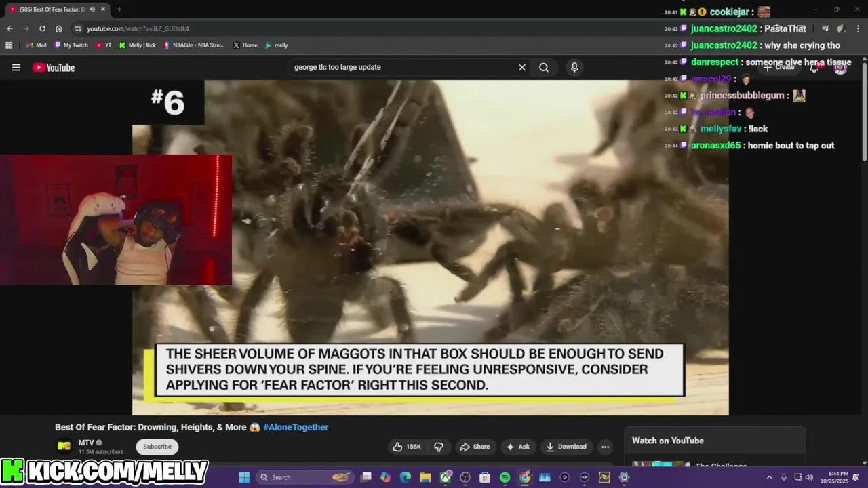Image resolution: width=868 pixels, height=488 pixels.
Task: Like the video with thumbs up
Action: pyautogui.click(x=407, y=447)
